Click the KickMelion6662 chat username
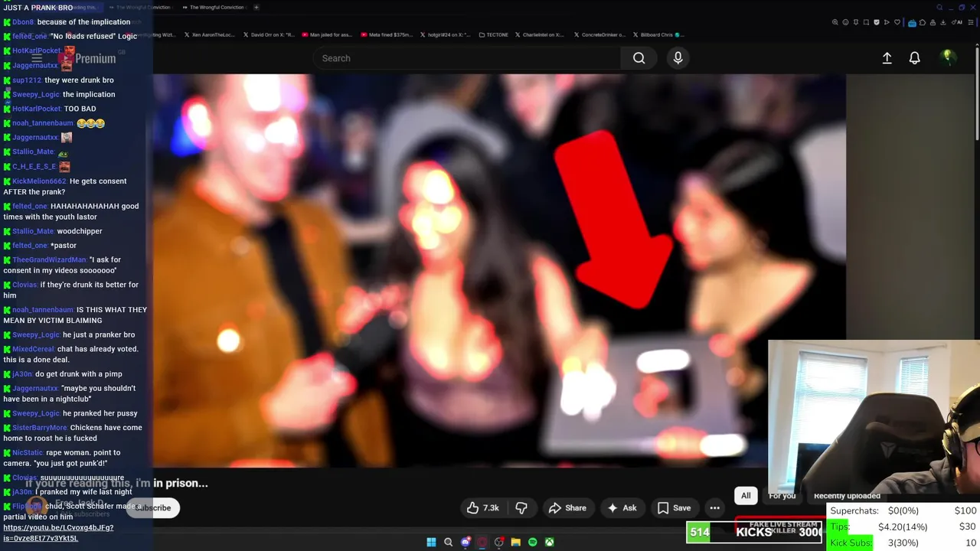 click(x=39, y=181)
